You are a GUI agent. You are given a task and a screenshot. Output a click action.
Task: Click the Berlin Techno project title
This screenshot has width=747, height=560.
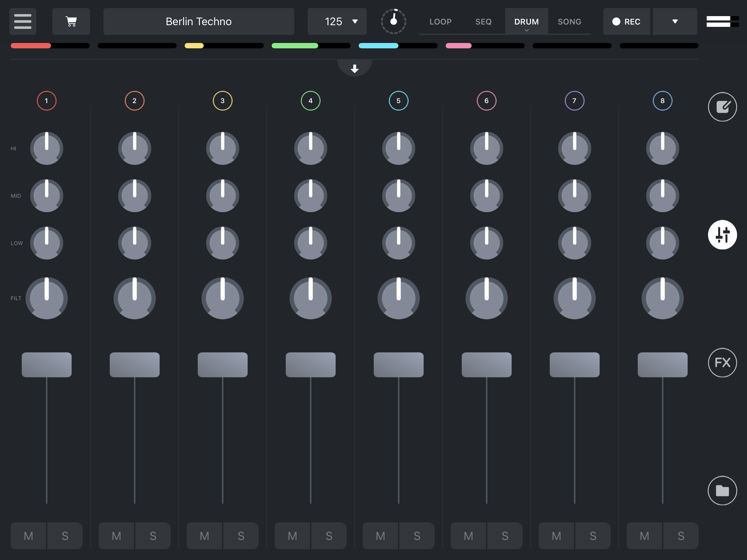199,21
